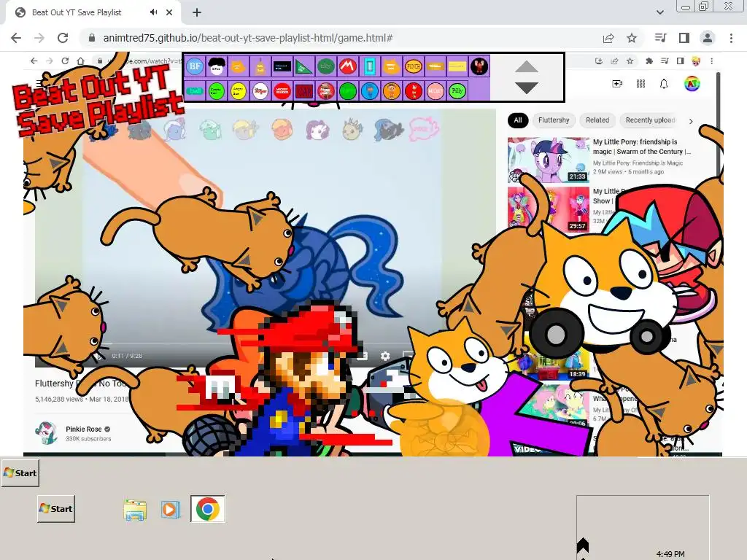This screenshot has width=747, height=560.
Task: Choose the green triangle character icon
Action: click(303, 66)
